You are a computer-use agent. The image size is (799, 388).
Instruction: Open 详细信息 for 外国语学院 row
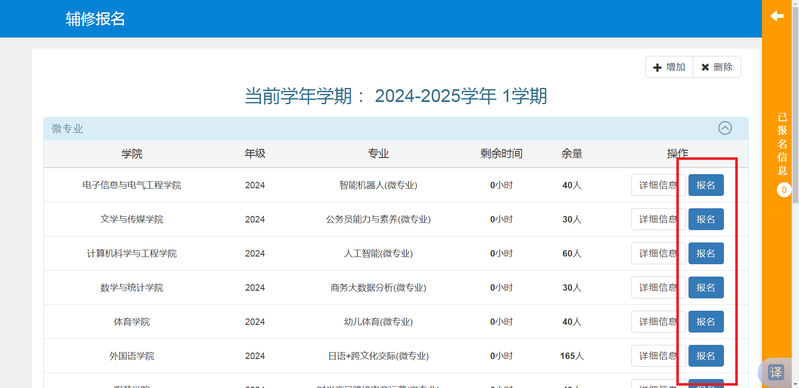658,356
